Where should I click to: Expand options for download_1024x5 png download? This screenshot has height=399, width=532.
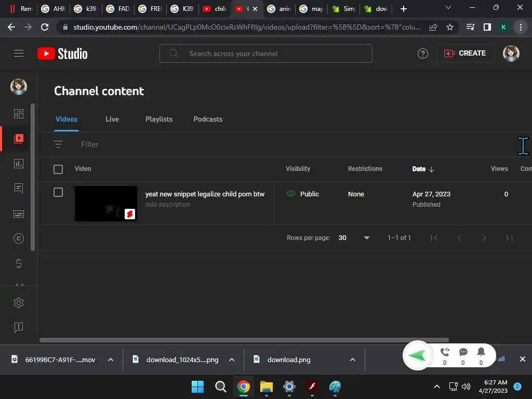pos(232,360)
